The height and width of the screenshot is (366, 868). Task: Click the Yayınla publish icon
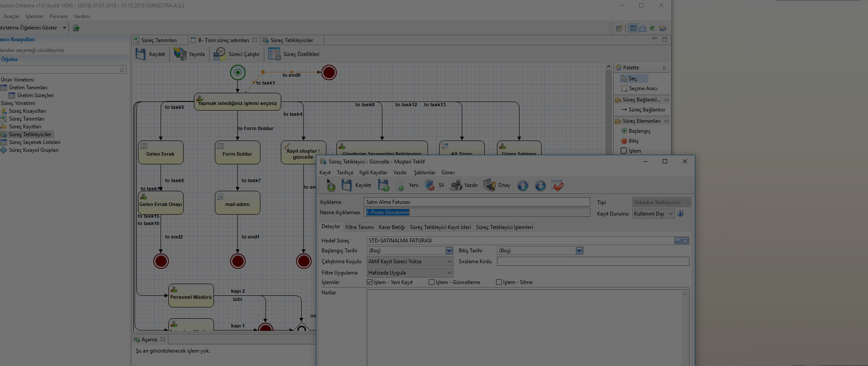point(180,54)
